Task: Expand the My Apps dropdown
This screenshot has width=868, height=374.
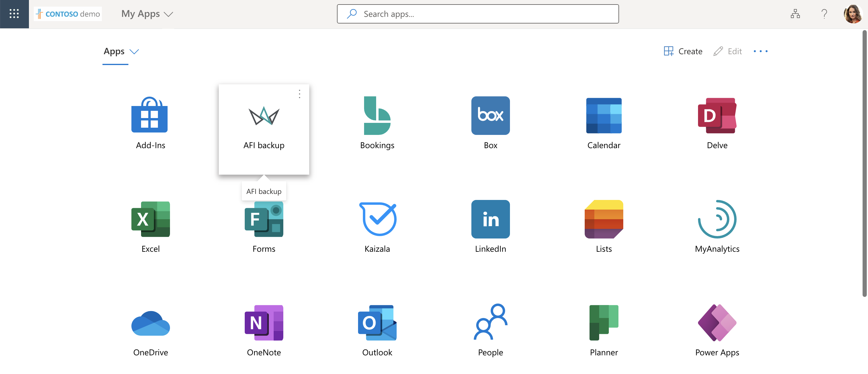Action: pyautogui.click(x=147, y=14)
